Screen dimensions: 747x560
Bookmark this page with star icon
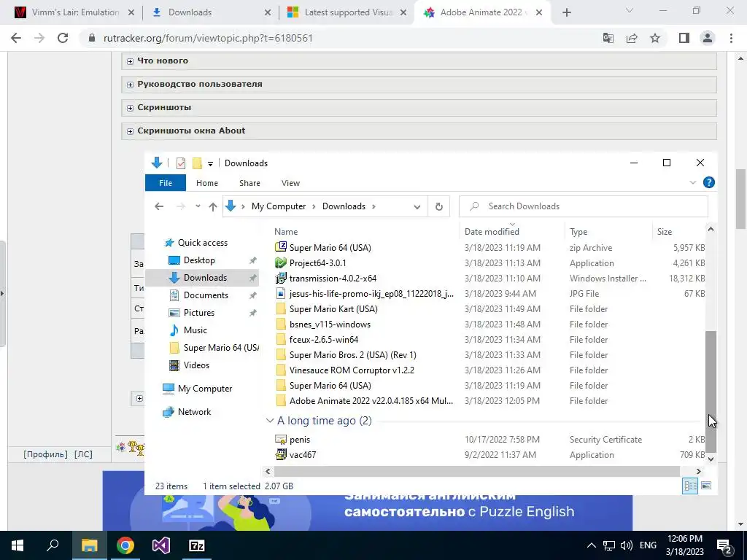pos(655,38)
